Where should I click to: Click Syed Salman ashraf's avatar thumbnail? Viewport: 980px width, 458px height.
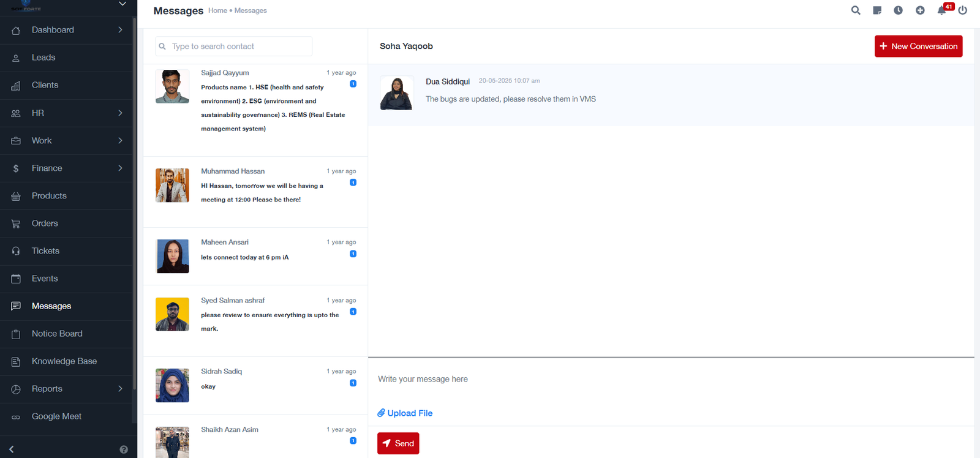point(172,314)
